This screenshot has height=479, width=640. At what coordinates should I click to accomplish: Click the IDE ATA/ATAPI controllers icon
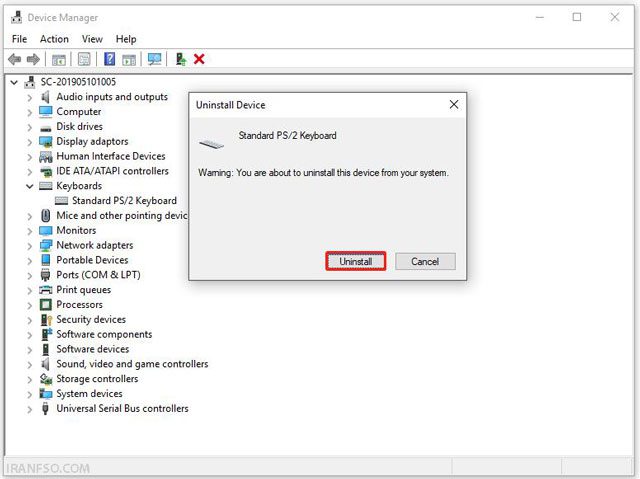click(x=46, y=171)
